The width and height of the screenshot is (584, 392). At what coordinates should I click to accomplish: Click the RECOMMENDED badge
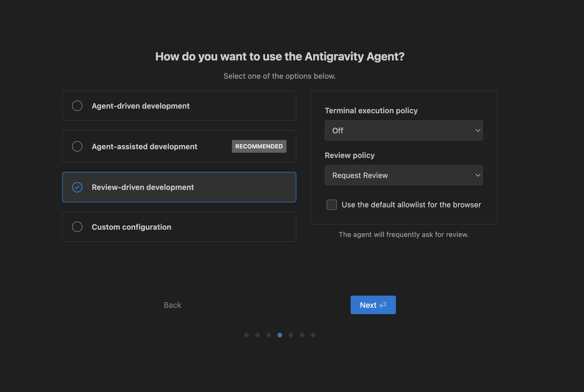coord(259,146)
